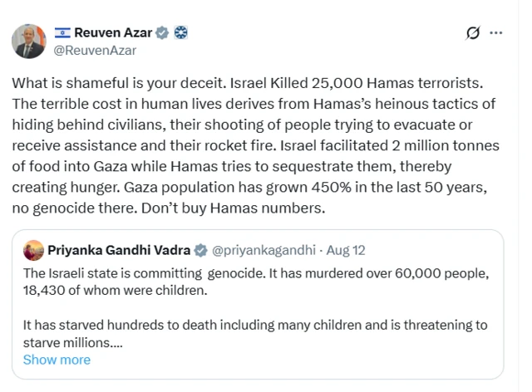The height and width of the screenshot is (392, 532).
Task: Click Priyanka Gandhi Vadra's small avatar
Action: click(33, 250)
